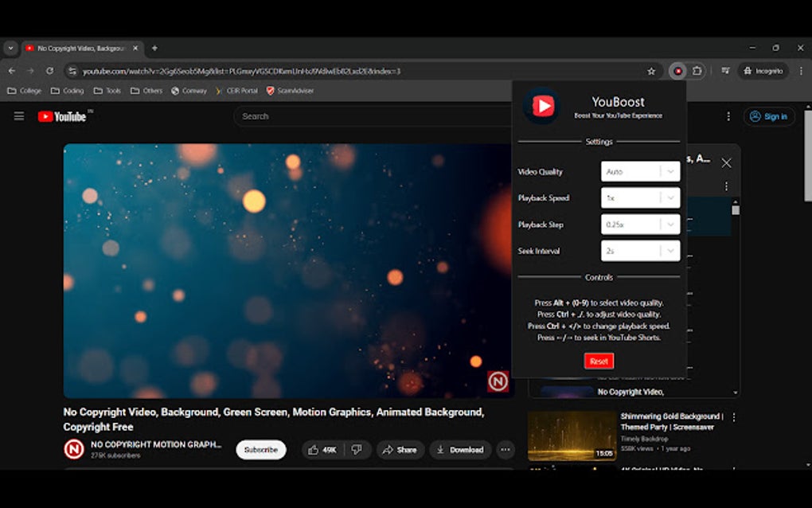Open the Seek Interval dropdown
Viewport: 812px width, 508px height.
pos(640,251)
